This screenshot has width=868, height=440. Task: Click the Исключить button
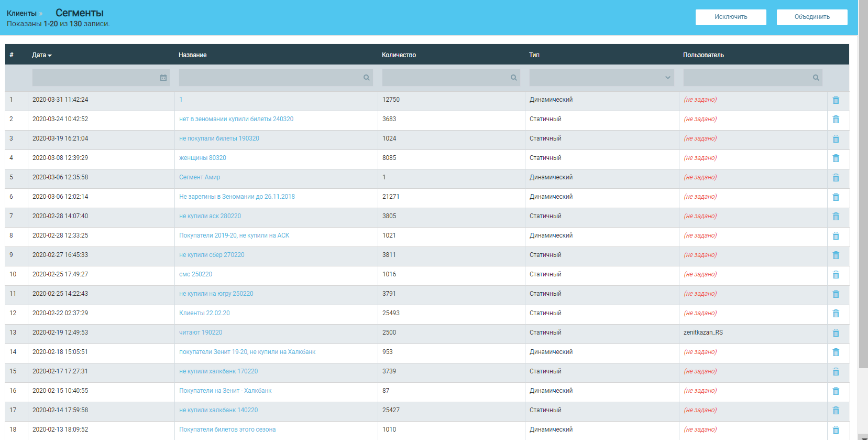coord(731,17)
